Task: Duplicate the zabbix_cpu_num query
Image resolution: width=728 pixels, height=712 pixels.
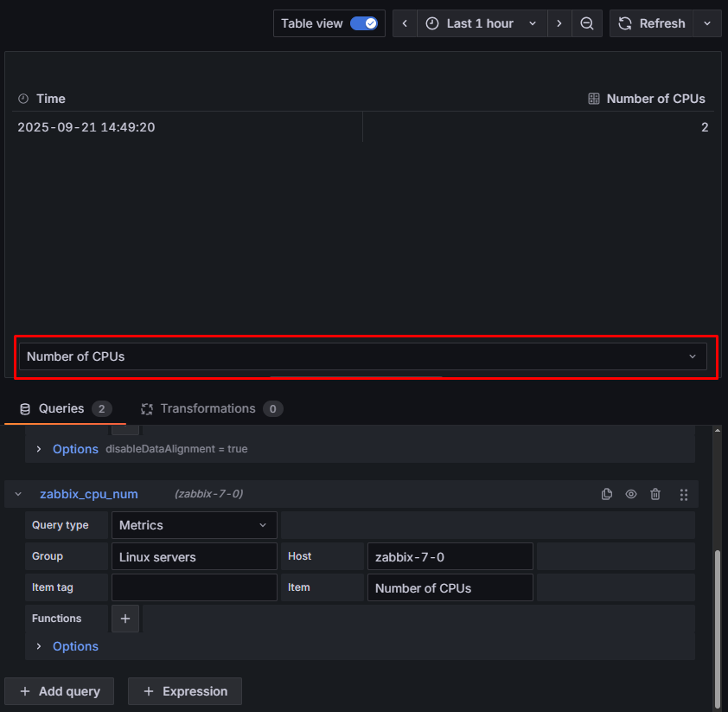Action: coord(607,494)
